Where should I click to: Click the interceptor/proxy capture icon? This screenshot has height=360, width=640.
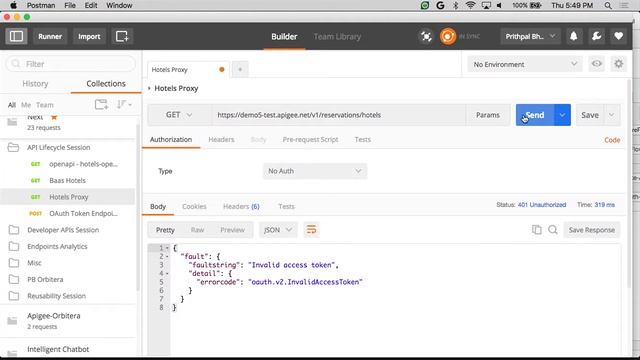tap(426, 36)
